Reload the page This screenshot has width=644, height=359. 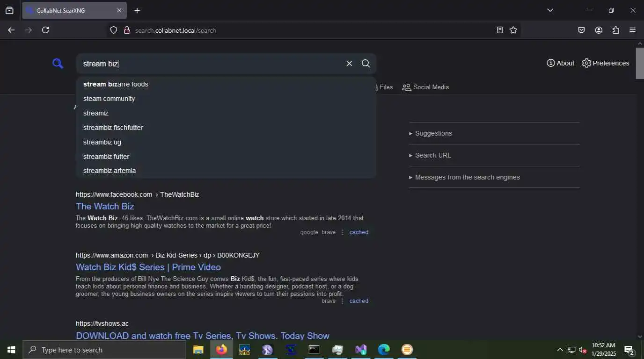45,30
